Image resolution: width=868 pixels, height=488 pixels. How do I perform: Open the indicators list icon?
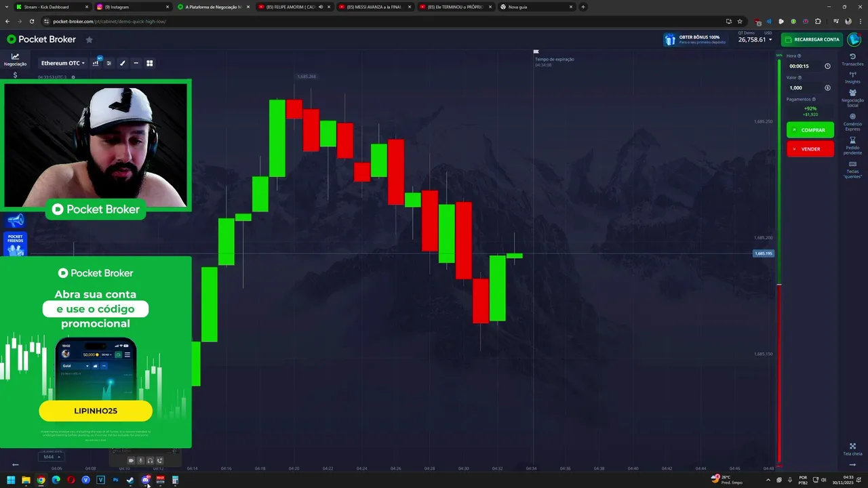109,63
